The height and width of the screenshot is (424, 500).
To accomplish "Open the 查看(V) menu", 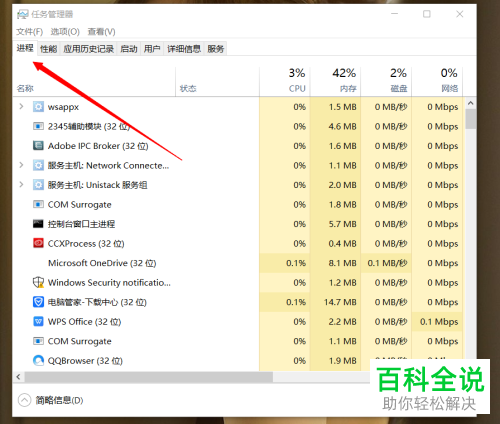I will (101, 32).
